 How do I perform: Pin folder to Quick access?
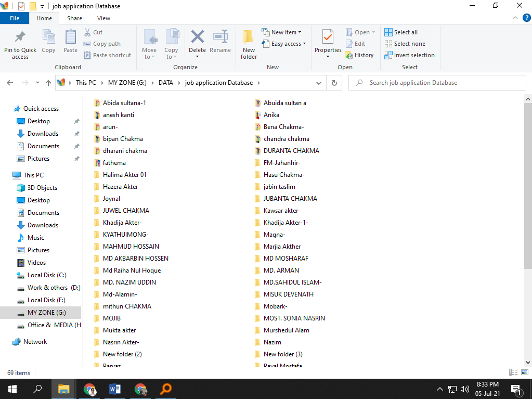pyautogui.click(x=20, y=44)
